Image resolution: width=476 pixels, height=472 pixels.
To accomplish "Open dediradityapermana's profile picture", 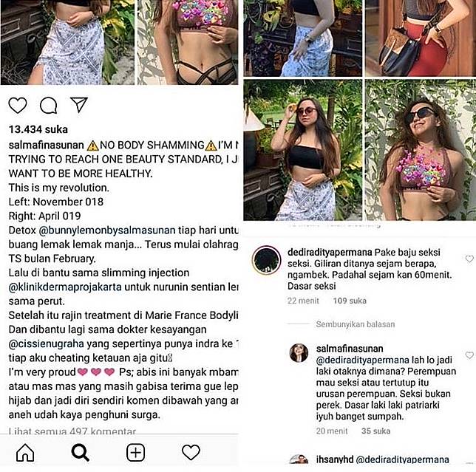I will tap(267, 260).
